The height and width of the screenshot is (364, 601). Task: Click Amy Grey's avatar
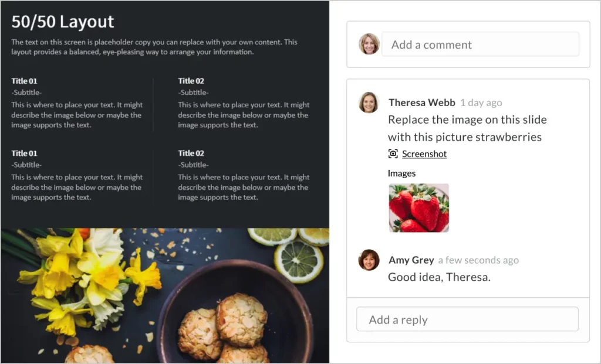(x=369, y=260)
